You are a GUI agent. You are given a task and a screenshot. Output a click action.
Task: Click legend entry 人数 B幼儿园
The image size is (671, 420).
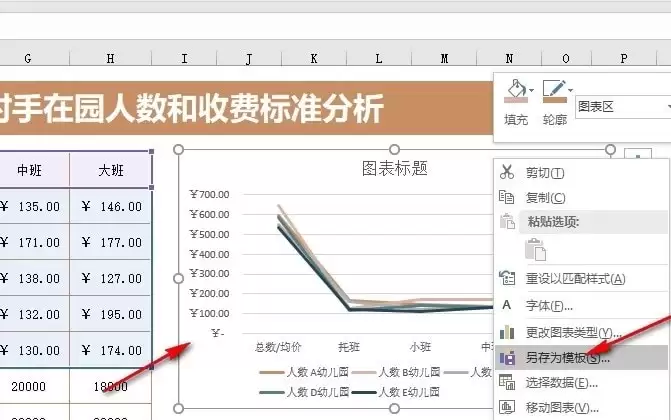pyautogui.click(x=396, y=372)
